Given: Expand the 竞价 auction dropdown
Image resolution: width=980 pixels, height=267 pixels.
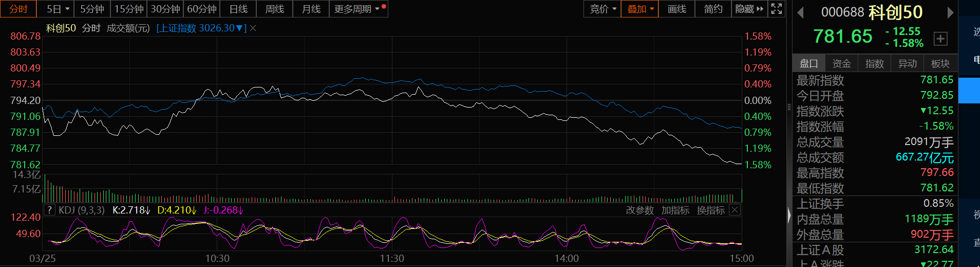Looking at the screenshot, I should (x=602, y=9).
